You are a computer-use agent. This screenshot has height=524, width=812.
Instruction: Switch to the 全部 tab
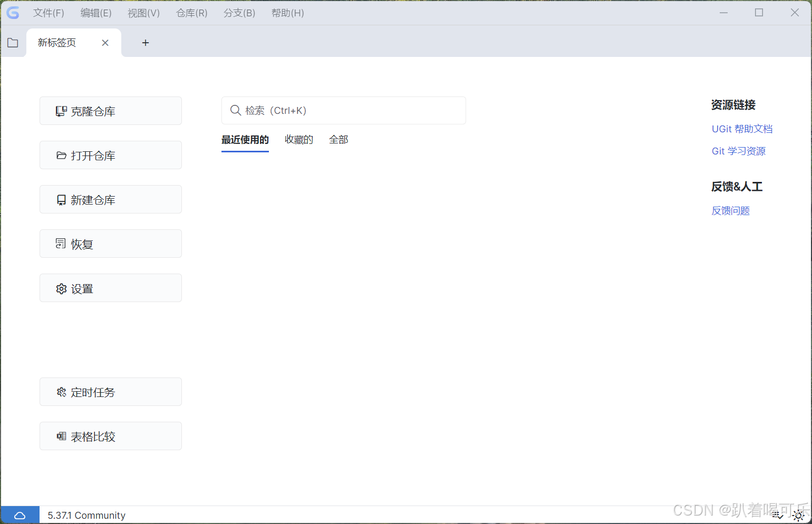(339, 140)
